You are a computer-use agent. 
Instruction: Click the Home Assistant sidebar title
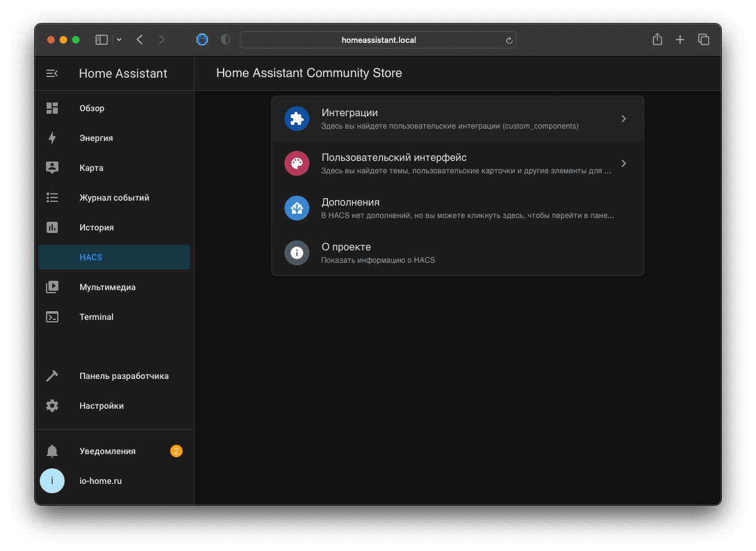click(123, 73)
